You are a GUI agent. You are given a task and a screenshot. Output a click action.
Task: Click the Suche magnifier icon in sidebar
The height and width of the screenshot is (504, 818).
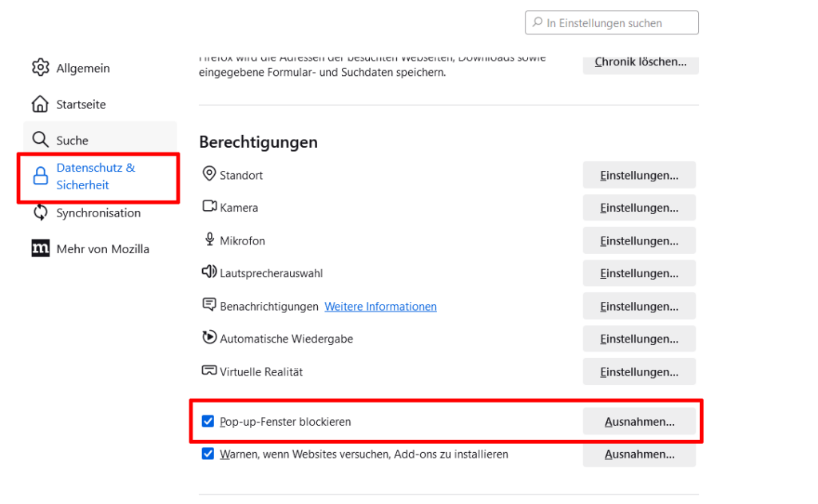tap(40, 140)
